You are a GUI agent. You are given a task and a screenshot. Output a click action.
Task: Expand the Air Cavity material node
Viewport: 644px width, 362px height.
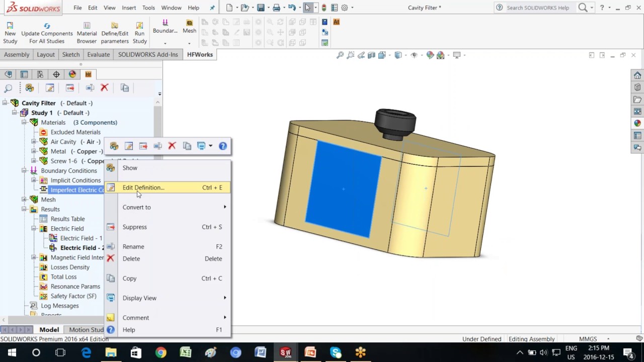point(34,142)
